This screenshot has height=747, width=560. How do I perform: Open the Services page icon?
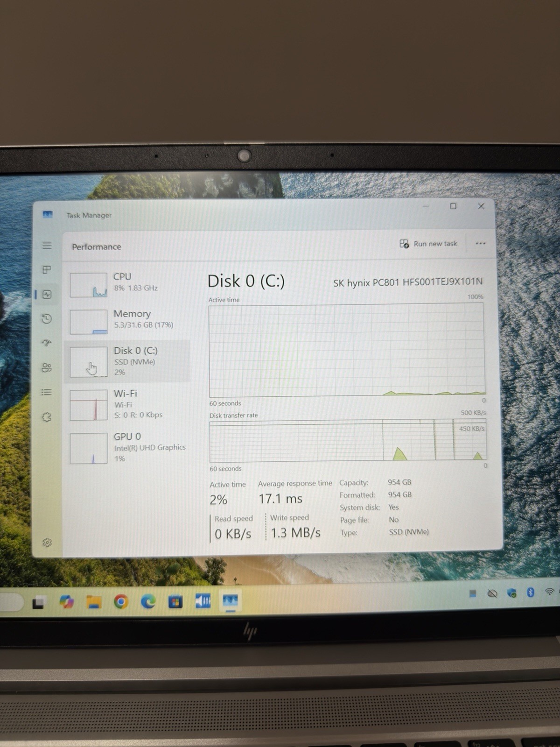[x=47, y=417]
